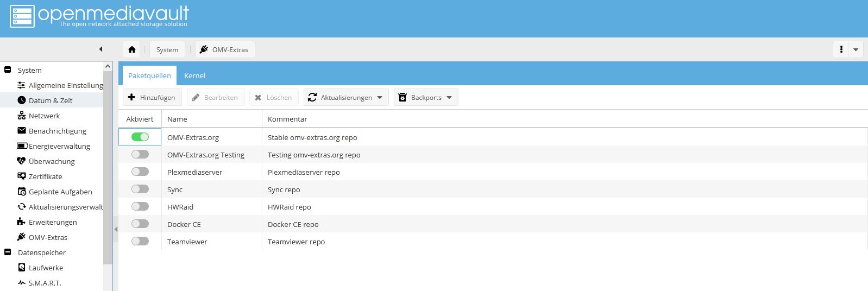Click the sidebar vertical scrollbar thumb

[x=108, y=168]
